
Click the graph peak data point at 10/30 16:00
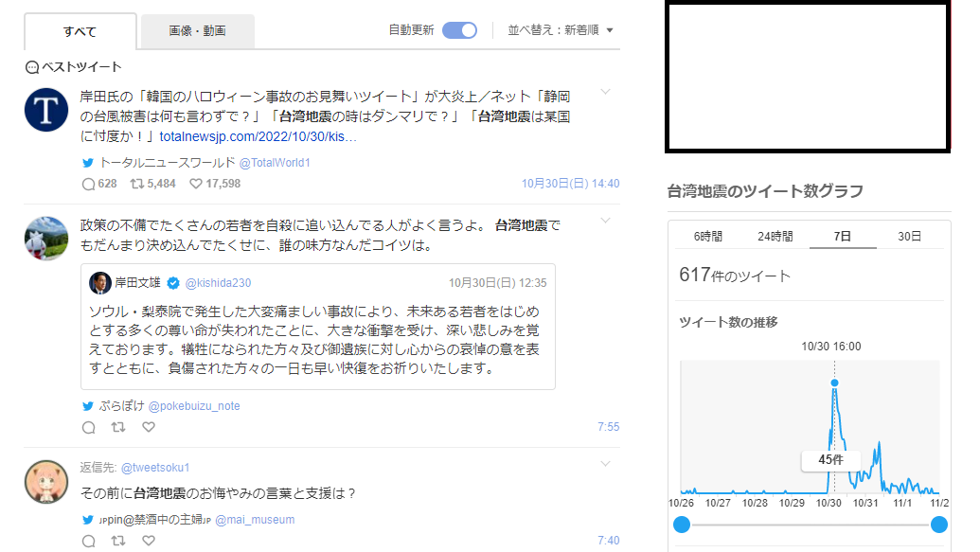[834, 383]
